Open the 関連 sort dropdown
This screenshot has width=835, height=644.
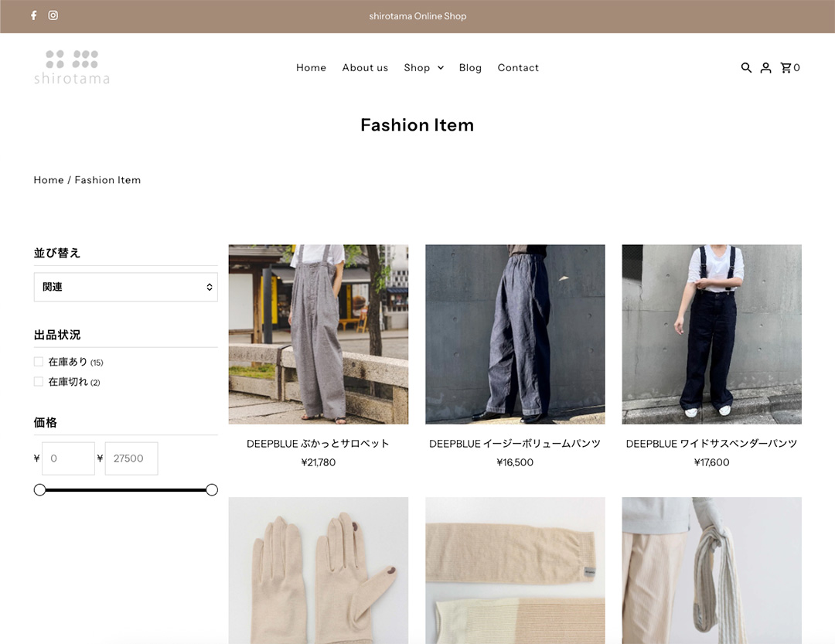point(125,287)
